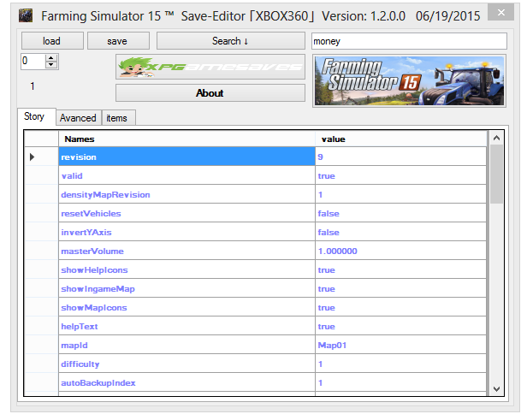Open the About dialog
Screen dimensions: 527x420
coord(210,93)
